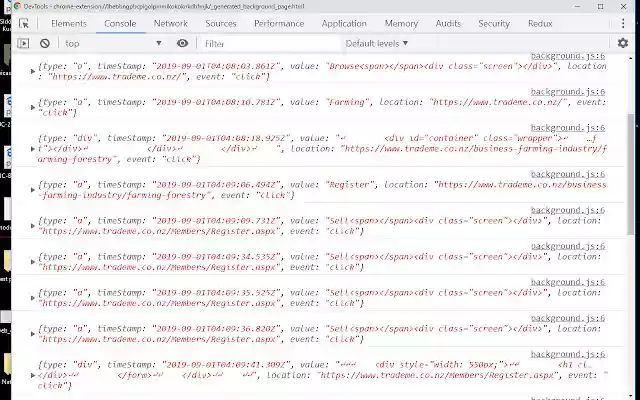Switch to the Performance tab
The height and width of the screenshot is (400, 640).
(x=279, y=24)
